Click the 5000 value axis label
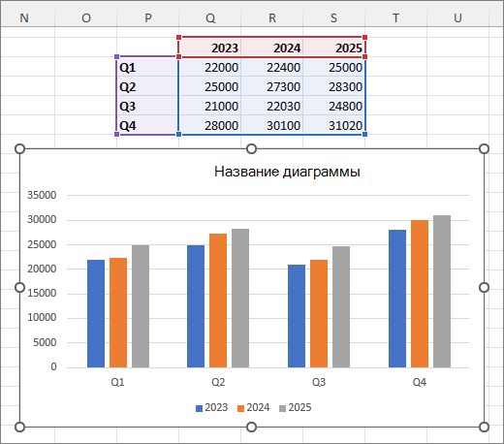This screenshot has width=504, height=444. (45, 342)
